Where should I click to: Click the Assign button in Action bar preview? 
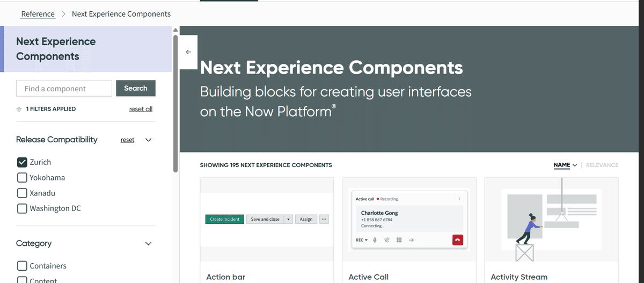click(x=306, y=219)
